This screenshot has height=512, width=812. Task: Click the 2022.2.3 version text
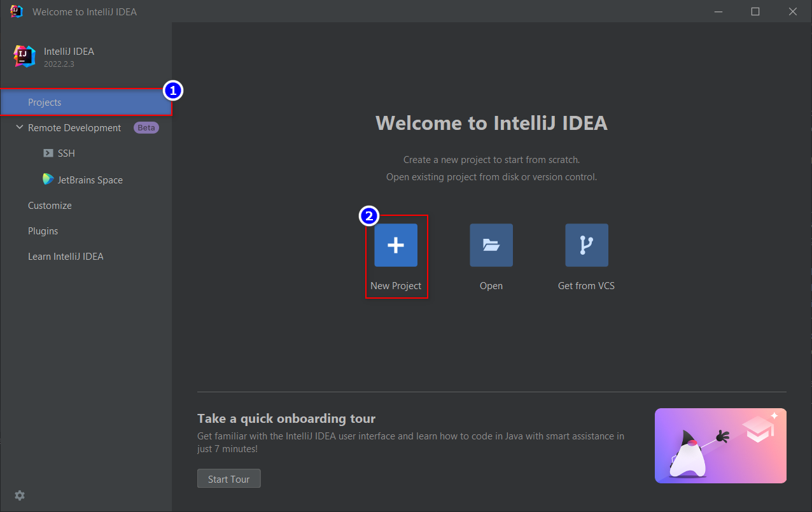(59, 64)
